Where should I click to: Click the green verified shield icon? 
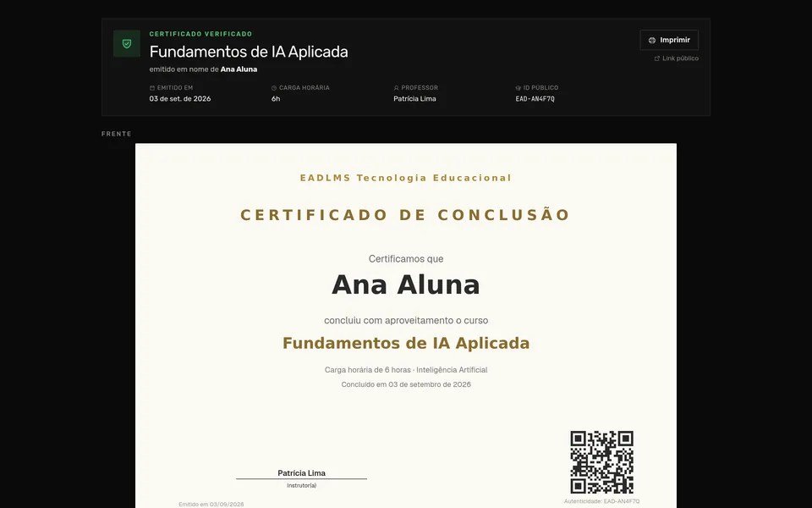point(127,43)
